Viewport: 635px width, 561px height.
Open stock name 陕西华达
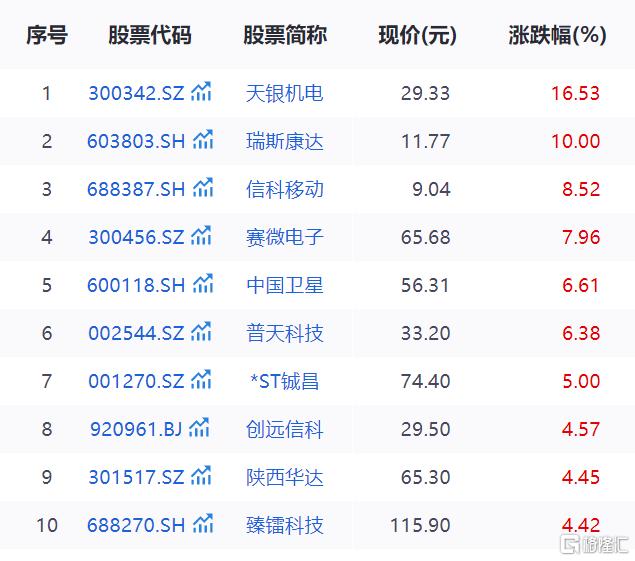(285, 478)
